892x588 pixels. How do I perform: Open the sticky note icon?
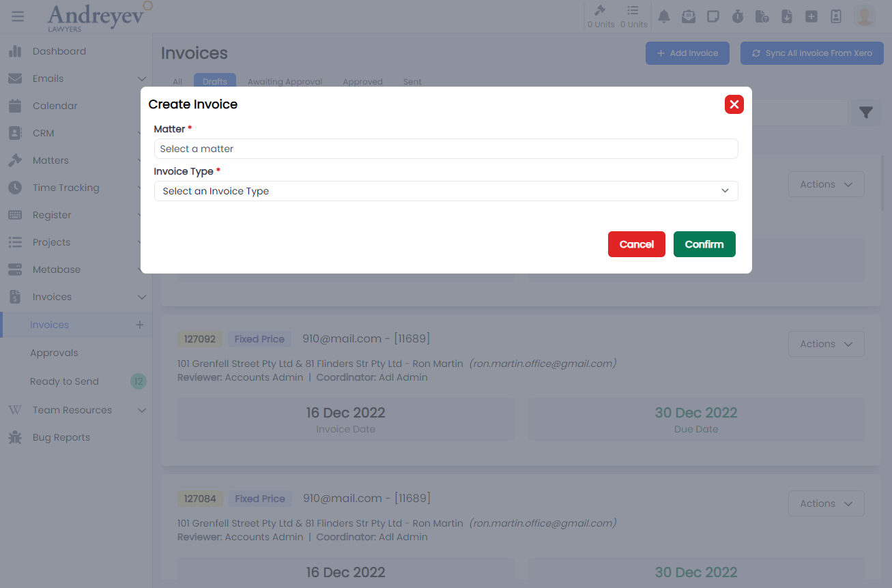click(713, 16)
